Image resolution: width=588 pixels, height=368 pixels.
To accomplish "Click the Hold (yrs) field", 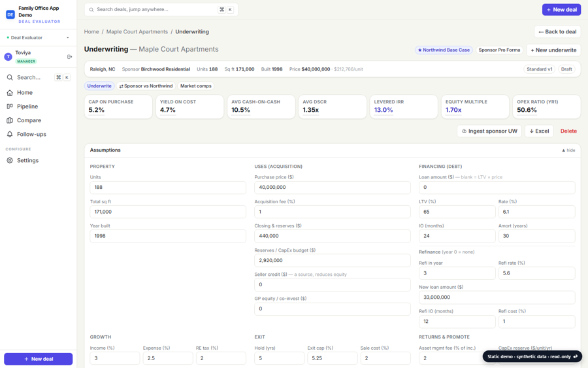I will pyautogui.click(x=280, y=358).
